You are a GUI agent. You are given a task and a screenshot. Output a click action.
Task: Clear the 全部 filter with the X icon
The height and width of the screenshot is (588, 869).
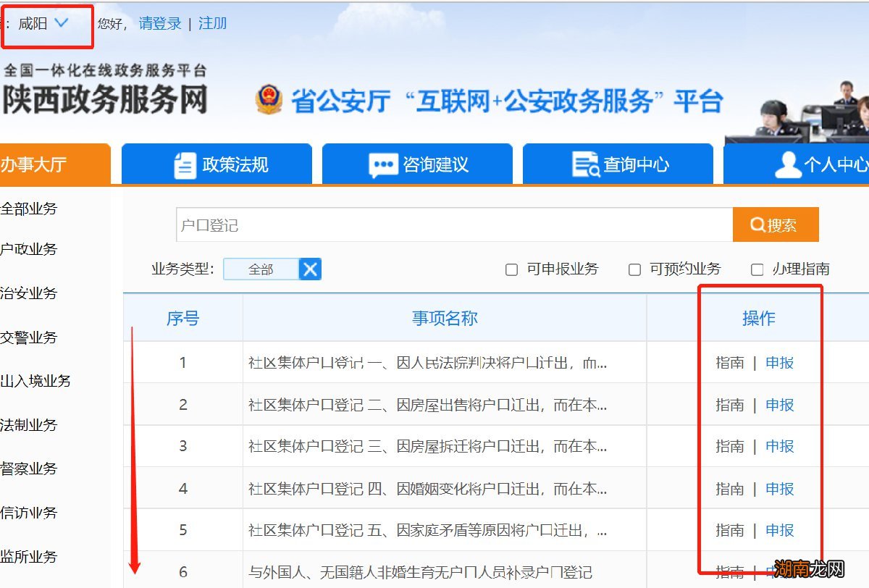pyautogui.click(x=310, y=269)
